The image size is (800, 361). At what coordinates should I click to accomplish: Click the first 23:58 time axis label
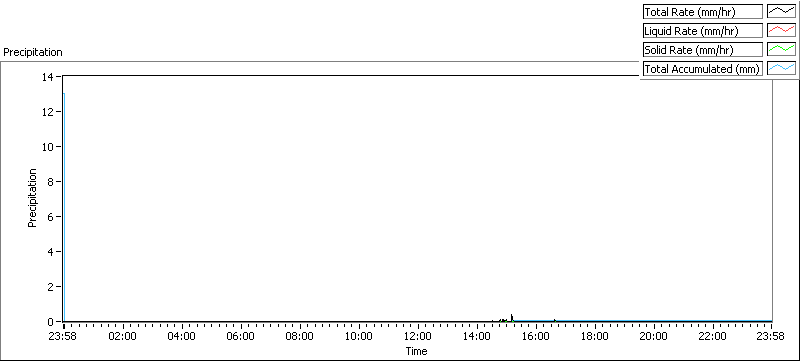[64, 336]
